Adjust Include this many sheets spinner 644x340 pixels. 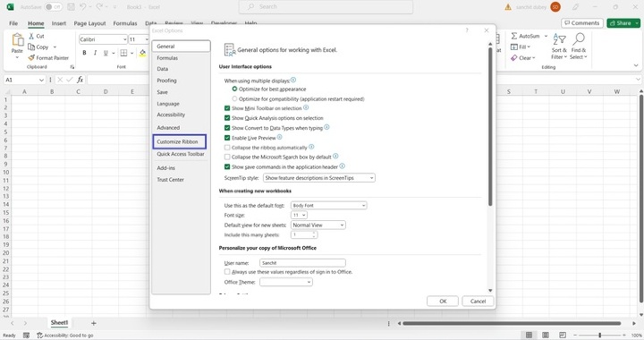click(314, 235)
